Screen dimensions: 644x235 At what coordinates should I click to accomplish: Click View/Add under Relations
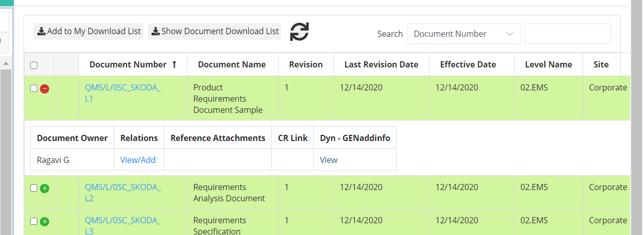pos(138,160)
